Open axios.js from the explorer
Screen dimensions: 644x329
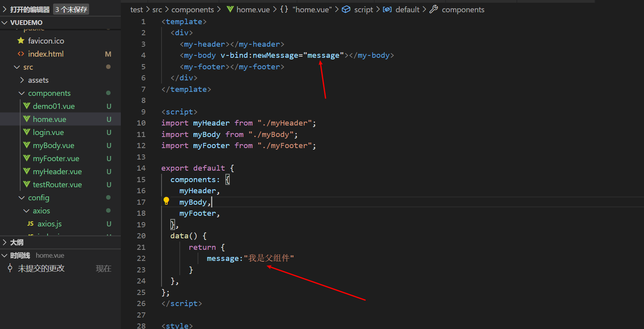click(x=50, y=224)
